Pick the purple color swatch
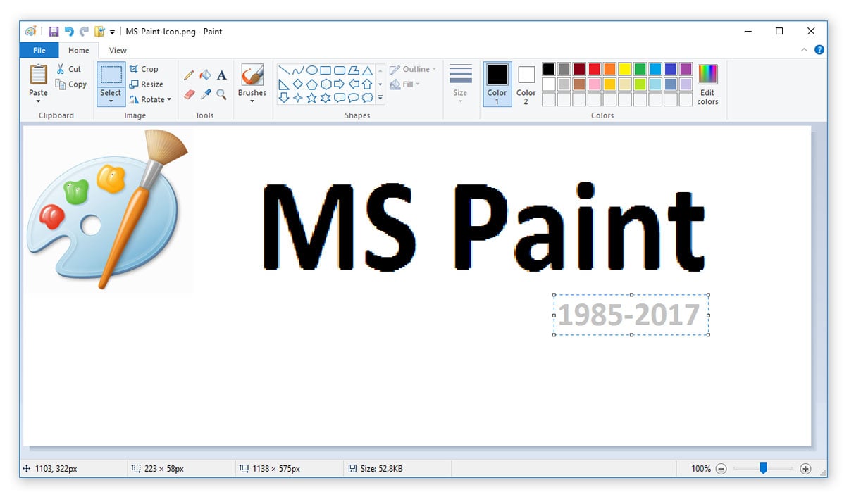The width and height of the screenshot is (849, 504). (686, 69)
